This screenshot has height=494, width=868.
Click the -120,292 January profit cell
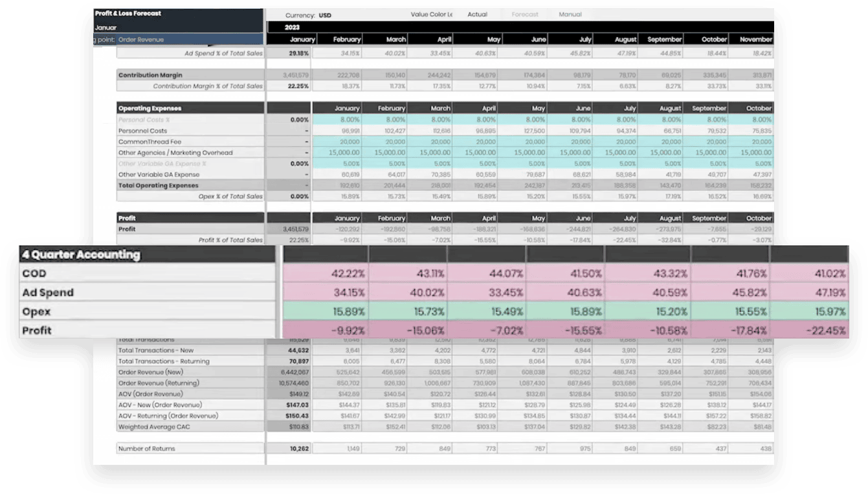tap(337, 229)
